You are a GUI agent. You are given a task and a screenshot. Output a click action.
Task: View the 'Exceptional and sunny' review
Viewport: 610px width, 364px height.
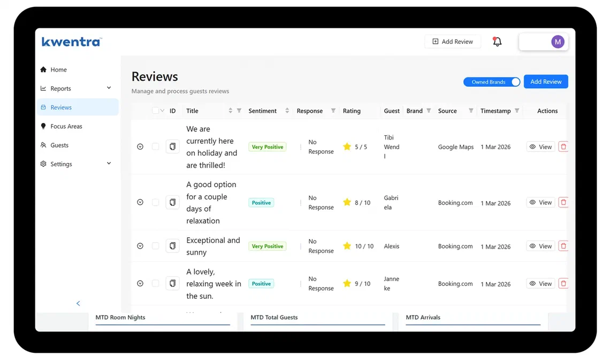click(x=541, y=246)
